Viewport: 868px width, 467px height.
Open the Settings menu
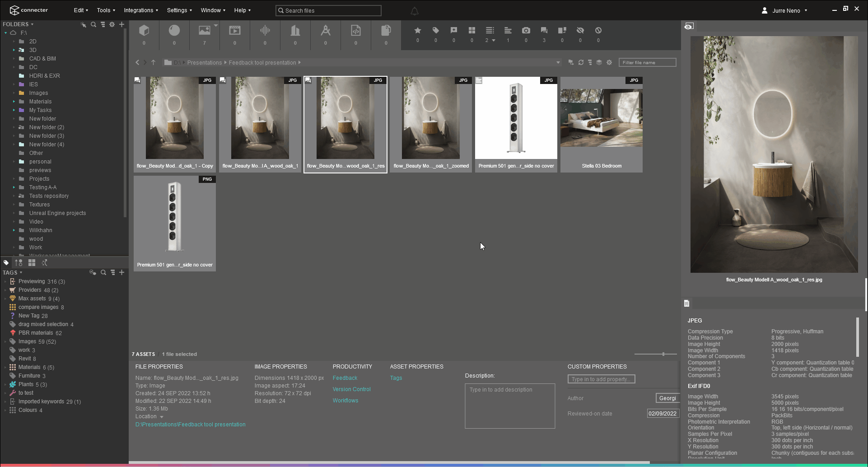(179, 10)
